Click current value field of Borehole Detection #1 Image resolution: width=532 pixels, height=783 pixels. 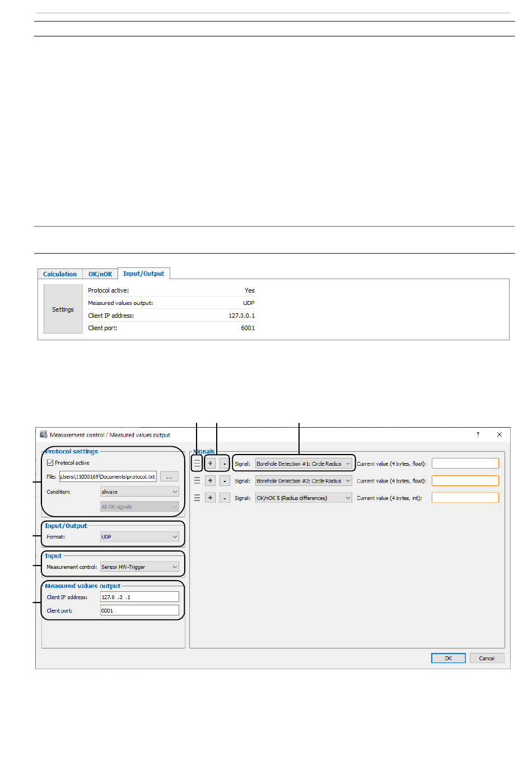coord(465,464)
